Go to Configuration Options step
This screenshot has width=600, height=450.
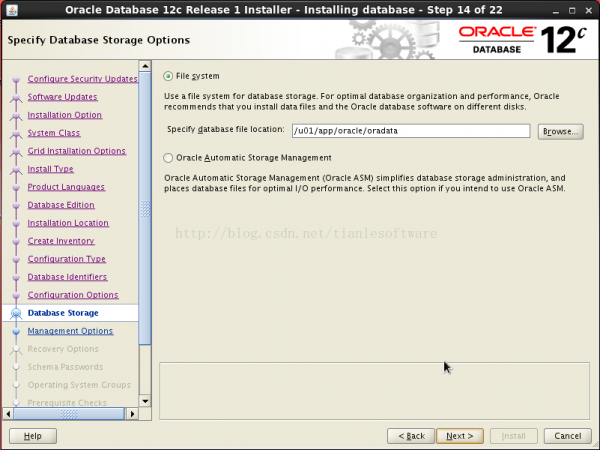pyautogui.click(x=73, y=295)
